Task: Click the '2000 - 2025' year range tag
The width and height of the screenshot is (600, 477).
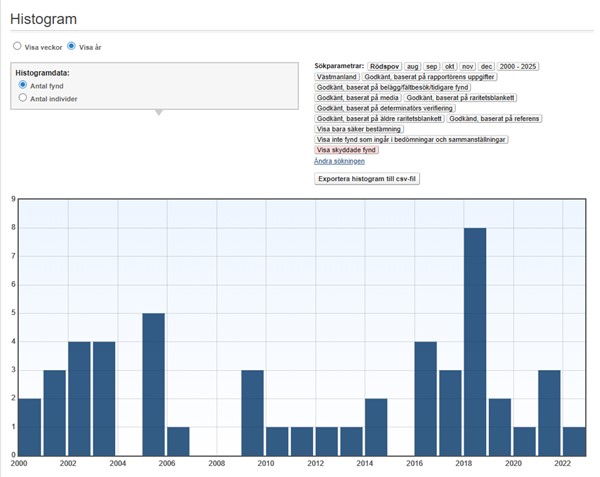Action: pyautogui.click(x=518, y=66)
